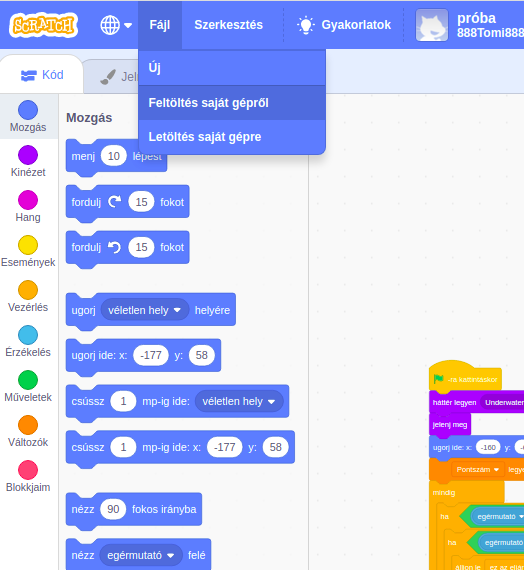
Task: Select the yellow Események category
Action: (28, 252)
